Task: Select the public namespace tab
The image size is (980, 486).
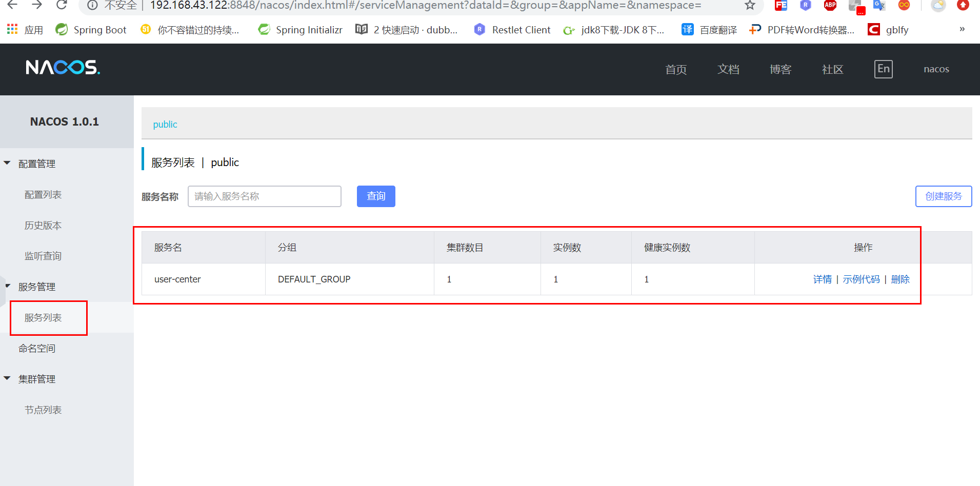Action: [165, 124]
